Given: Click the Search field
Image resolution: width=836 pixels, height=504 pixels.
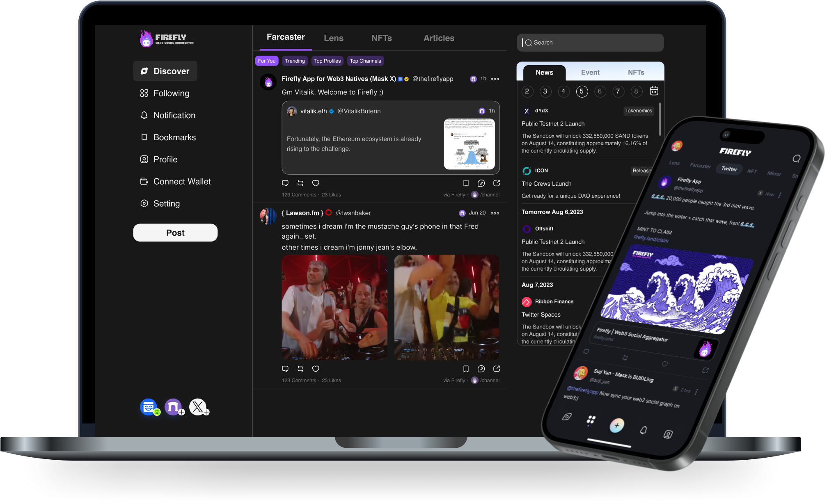Looking at the screenshot, I should click(x=590, y=43).
